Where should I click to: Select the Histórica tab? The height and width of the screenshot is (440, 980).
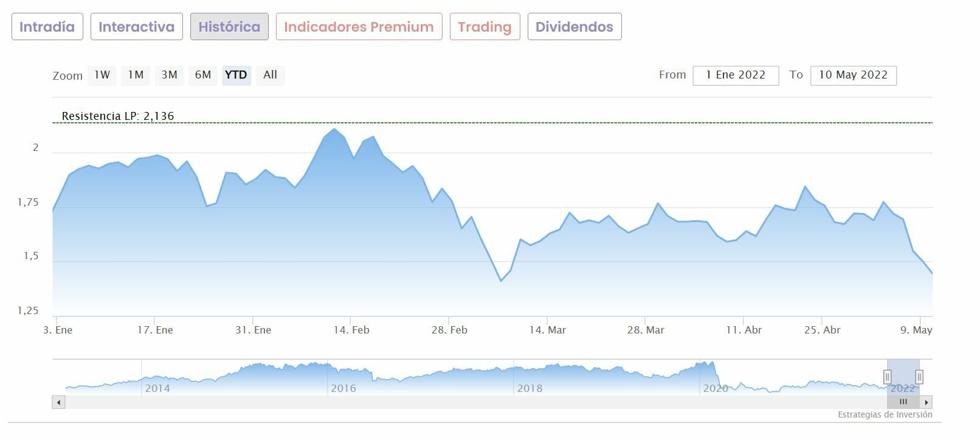coord(229,27)
